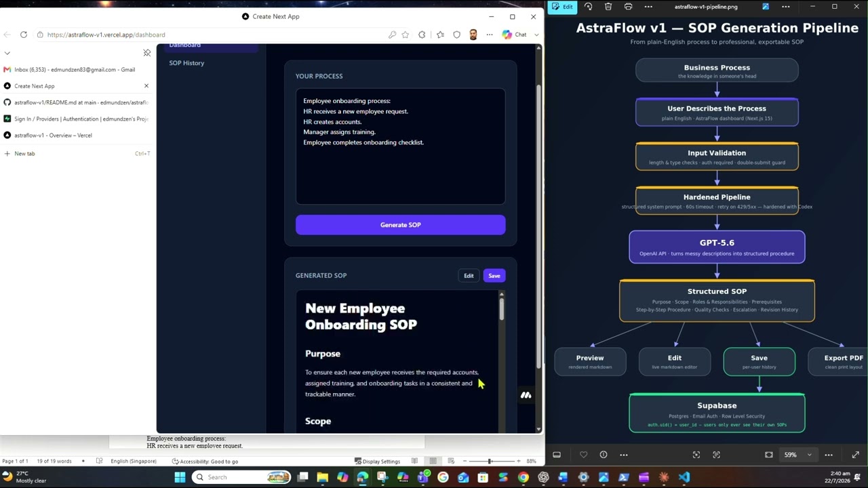The width and height of the screenshot is (868, 488).
Task: Click English (Singapore) language in Word status bar
Action: pyautogui.click(x=133, y=462)
